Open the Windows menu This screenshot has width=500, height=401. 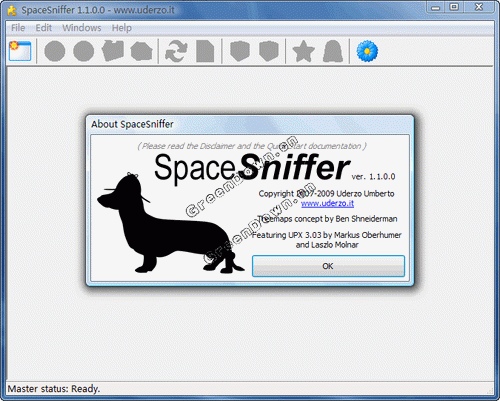click(82, 28)
